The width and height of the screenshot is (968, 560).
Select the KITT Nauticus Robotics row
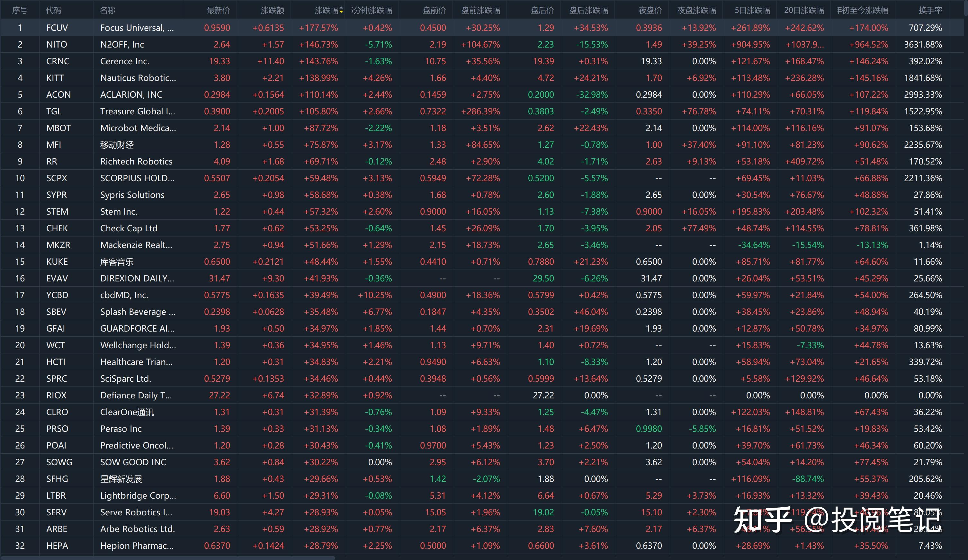pos(138,78)
